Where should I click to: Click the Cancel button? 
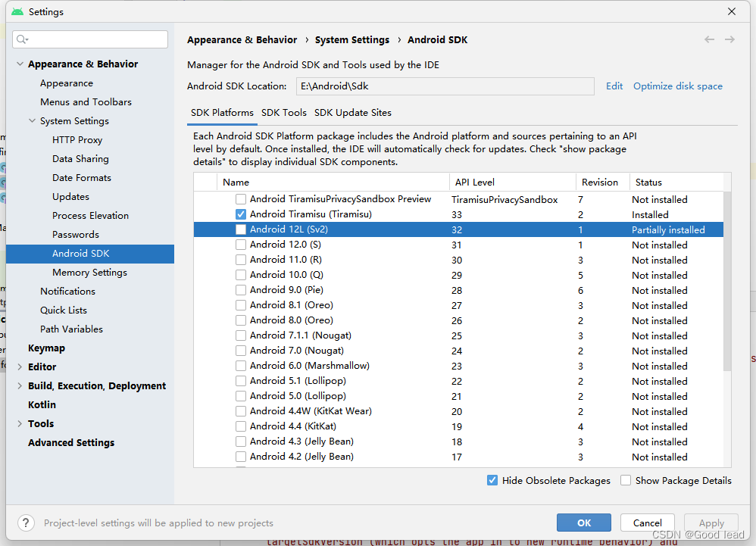(647, 523)
